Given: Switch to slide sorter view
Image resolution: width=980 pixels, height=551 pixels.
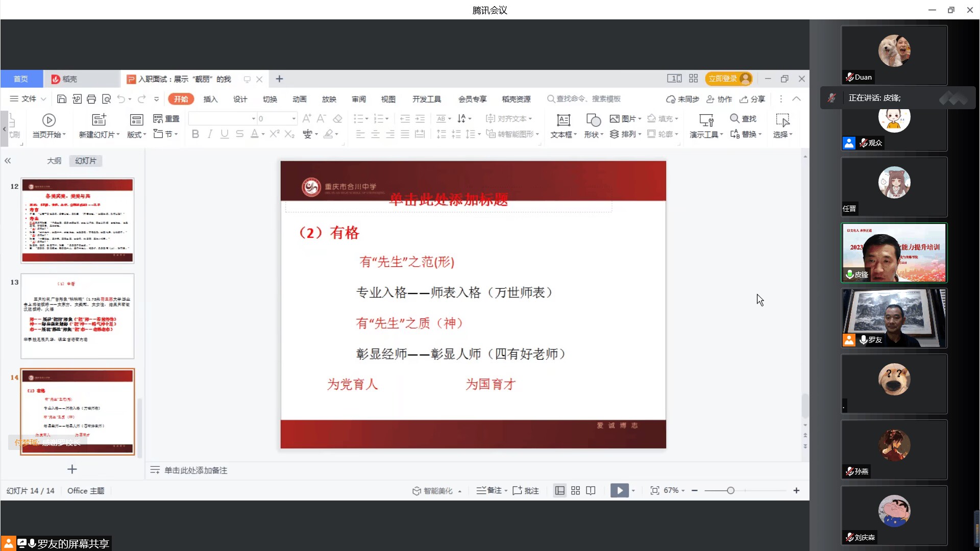Looking at the screenshot, I should pos(575,490).
